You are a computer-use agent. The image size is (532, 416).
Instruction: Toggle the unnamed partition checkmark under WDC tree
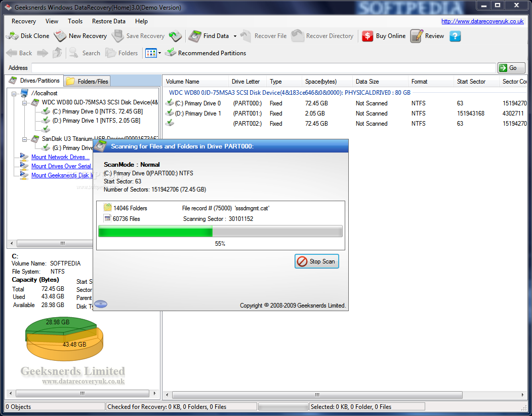click(x=46, y=129)
